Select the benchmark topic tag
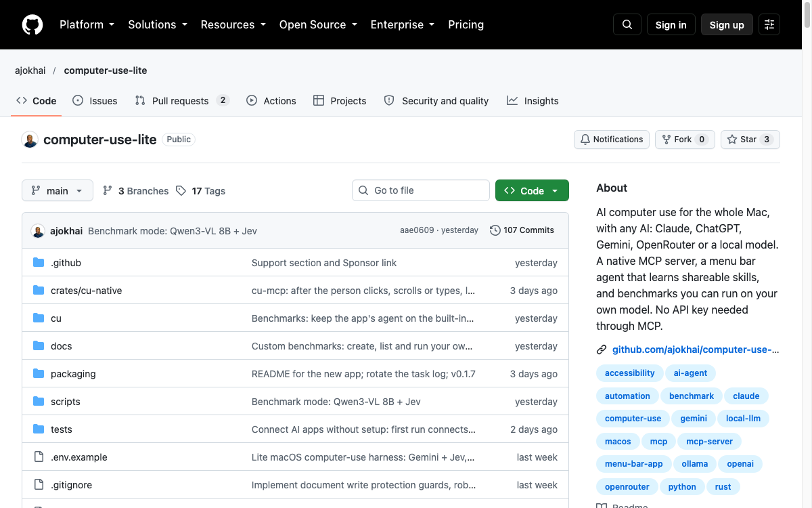This screenshot has height=508, width=812. click(x=692, y=396)
